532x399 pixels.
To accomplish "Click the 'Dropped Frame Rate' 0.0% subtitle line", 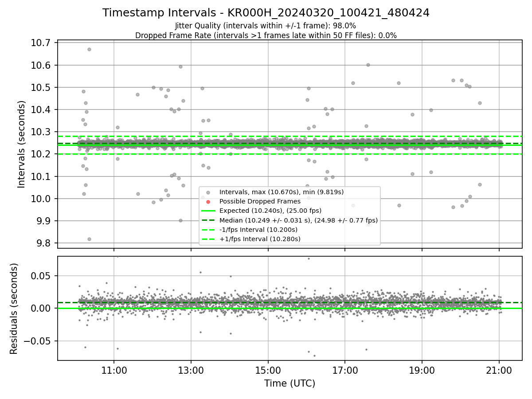I will point(266,35).
